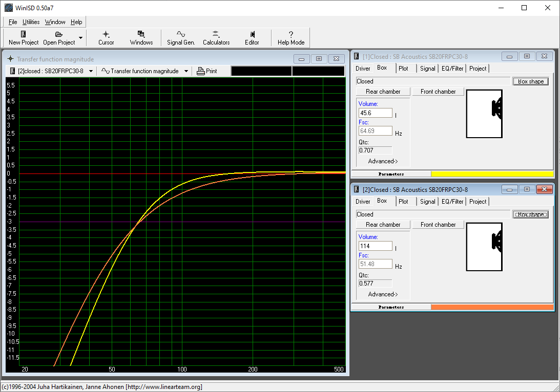Click the Fsc field showing 51.48
Screen dimensions: 560x392
(x=376, y=264)
